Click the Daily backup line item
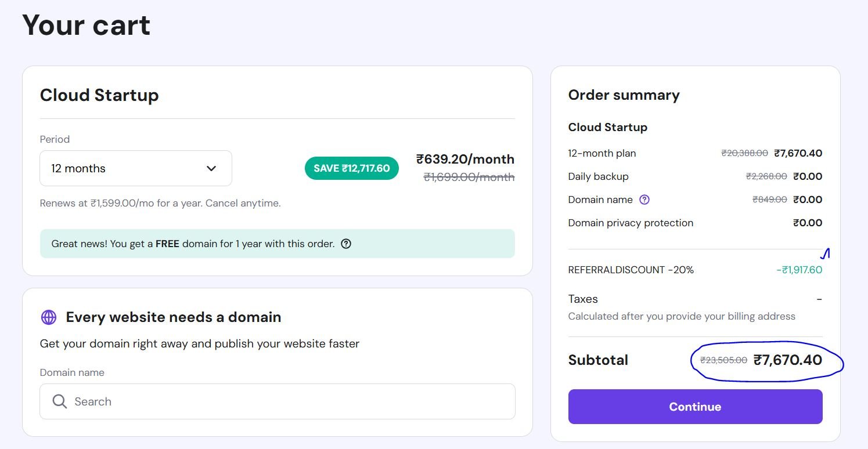868x449 pixels. [x=598, y=176]
